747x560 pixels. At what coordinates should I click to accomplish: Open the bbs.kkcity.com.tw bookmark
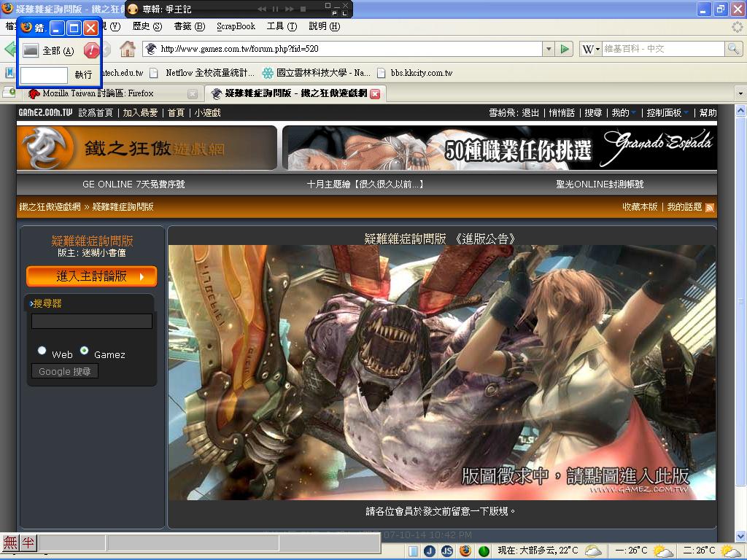[x=415, y=73]
